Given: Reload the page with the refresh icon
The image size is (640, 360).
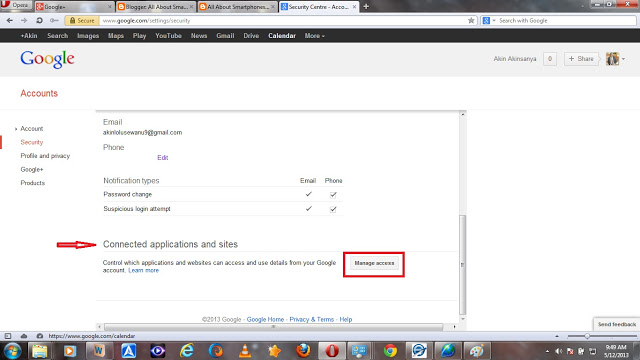Looking at the screenshot, I should tap(39, 20).
